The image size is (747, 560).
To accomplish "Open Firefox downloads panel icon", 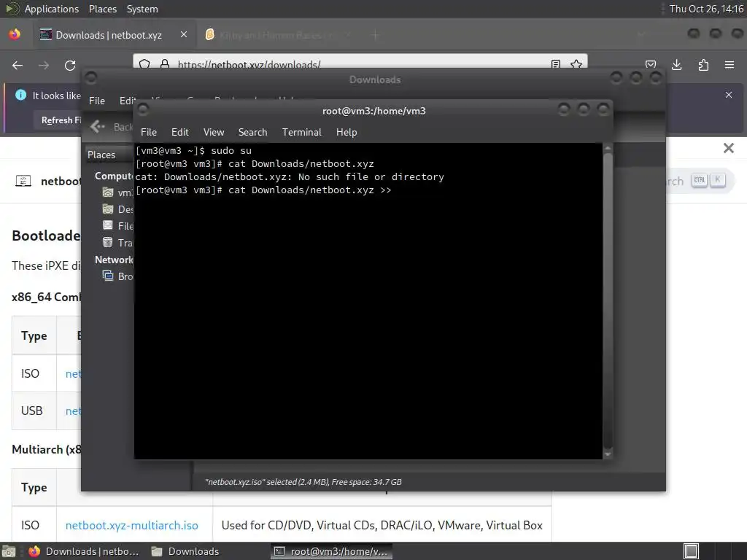I will tap(676, 65).
